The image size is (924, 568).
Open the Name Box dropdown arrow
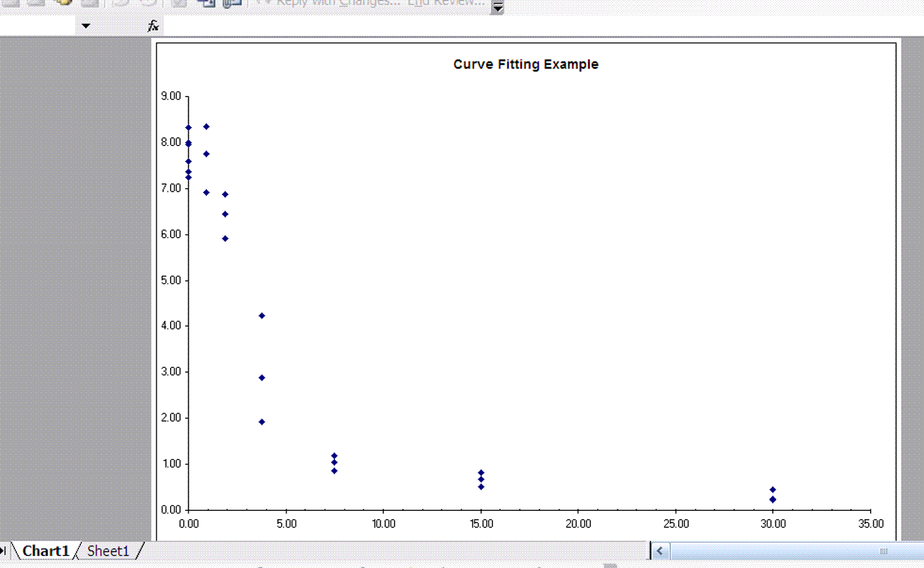point(85,26)
